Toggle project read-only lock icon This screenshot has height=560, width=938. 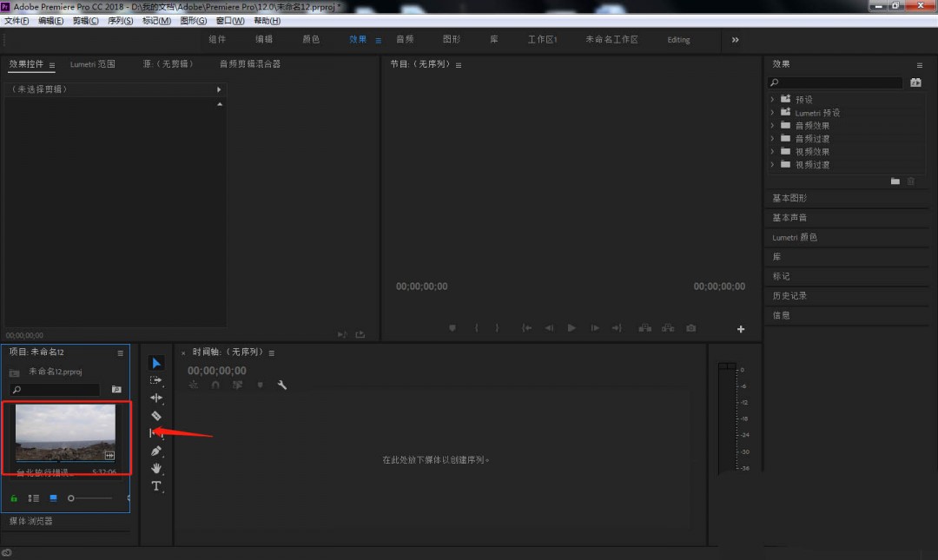click(14, 498)
